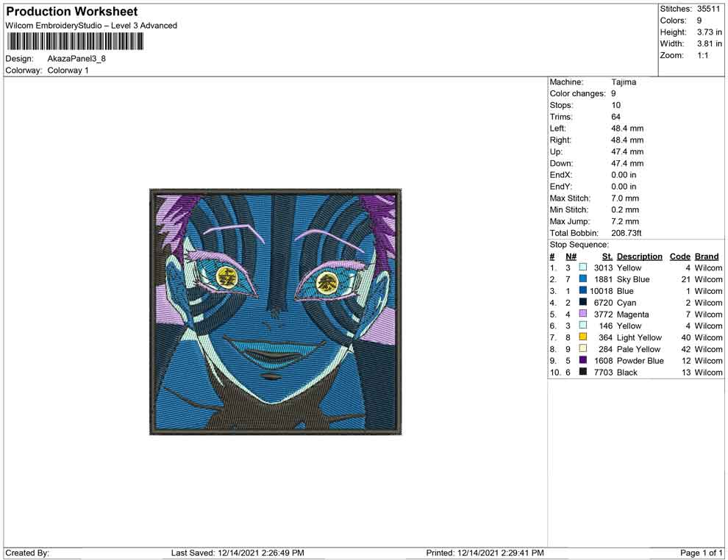Click the Black color swatch in row 10
728x560 pixels.
[x=582, y=372]
